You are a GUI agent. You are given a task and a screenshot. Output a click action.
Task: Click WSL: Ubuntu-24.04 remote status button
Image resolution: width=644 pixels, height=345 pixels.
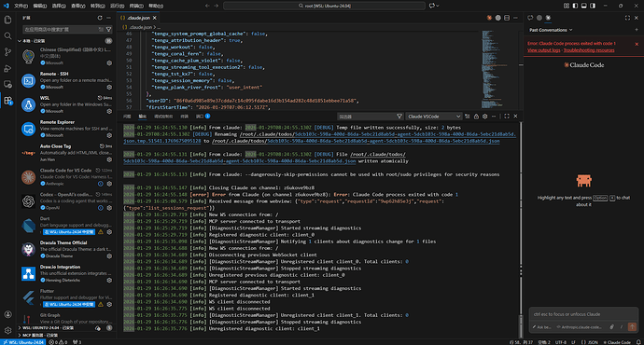coord(23,342)
